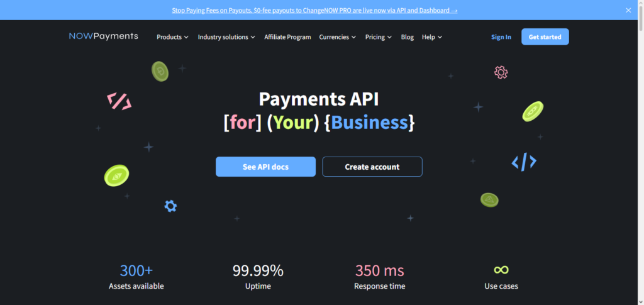
Task: Open See API docs
Action: 266,167
